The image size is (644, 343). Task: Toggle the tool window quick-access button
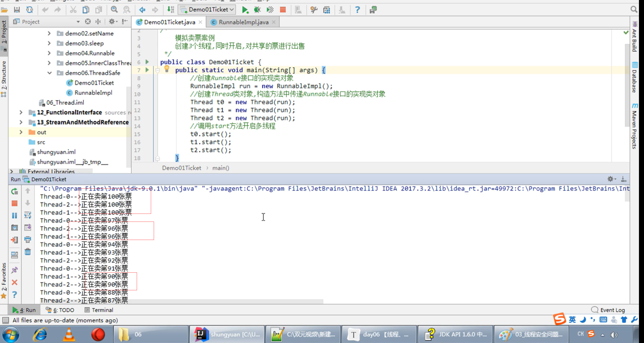[5, 320]
